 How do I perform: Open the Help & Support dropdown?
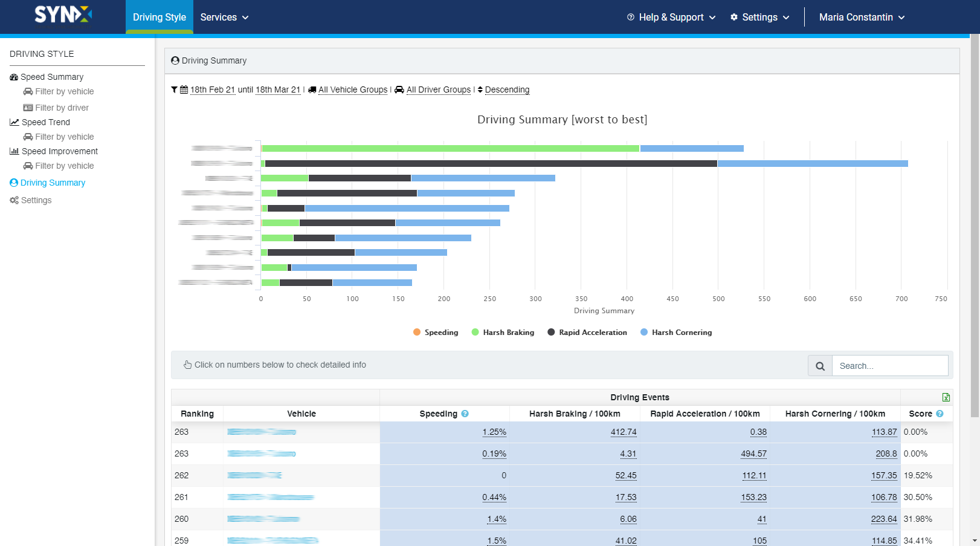[671, 17]
